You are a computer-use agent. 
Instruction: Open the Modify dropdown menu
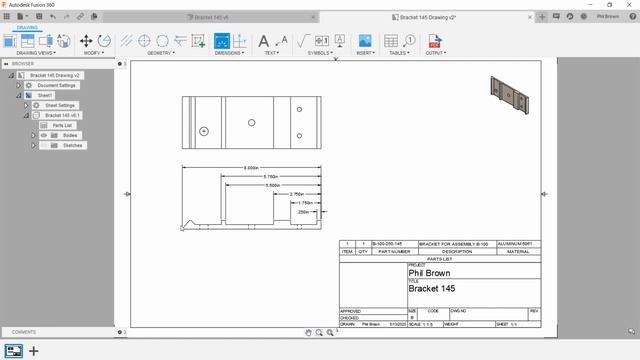(94, 53)
